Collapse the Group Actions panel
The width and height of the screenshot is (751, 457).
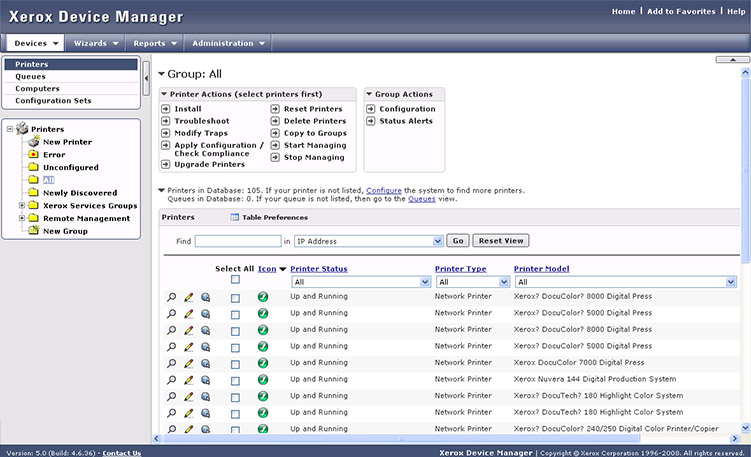[369, 94]
